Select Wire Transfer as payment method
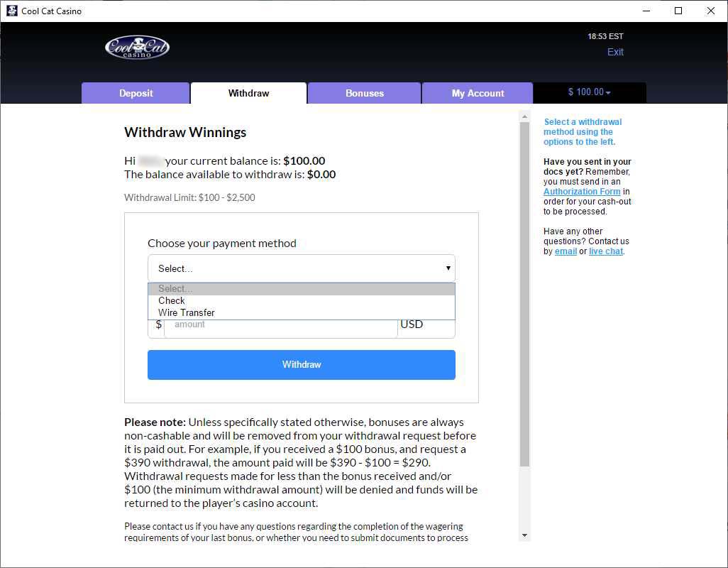728x568 pixels. point(302,313)
